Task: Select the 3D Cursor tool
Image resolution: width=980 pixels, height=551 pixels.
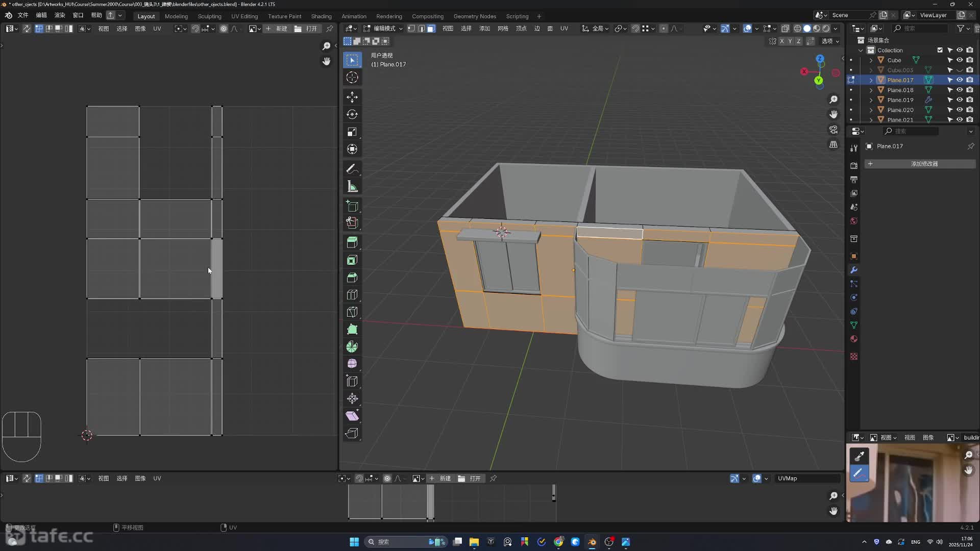Action: tap(352, 77)
